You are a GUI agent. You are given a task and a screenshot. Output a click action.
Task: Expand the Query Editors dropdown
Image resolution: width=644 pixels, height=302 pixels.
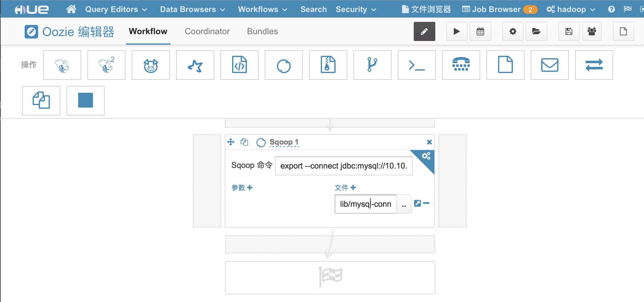pyautogui.click(x=116, y=10)
